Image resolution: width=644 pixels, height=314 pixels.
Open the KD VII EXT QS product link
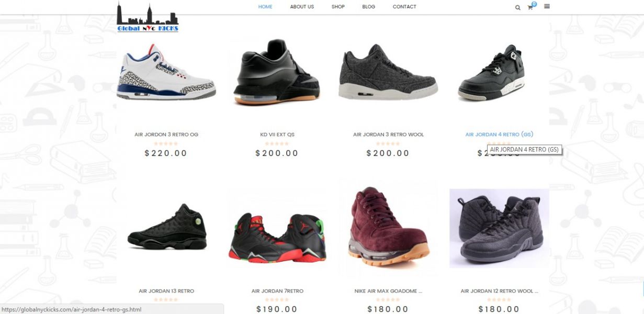[x=277, y=134]
